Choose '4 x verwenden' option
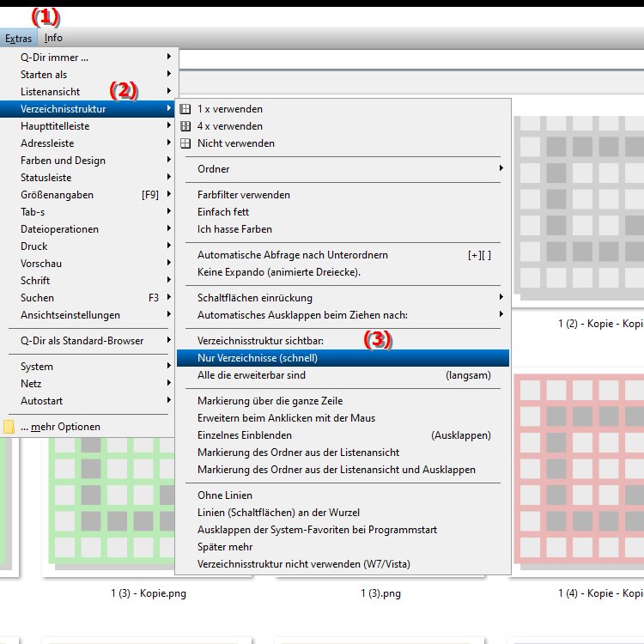Image resolution: width=644 pixels, height=644 pixels. tap(343, 126)
